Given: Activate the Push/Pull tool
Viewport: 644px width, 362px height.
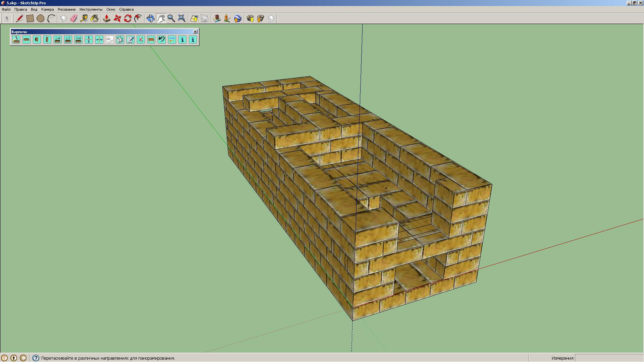Looking at the screenshot, I should click(107, 18).
